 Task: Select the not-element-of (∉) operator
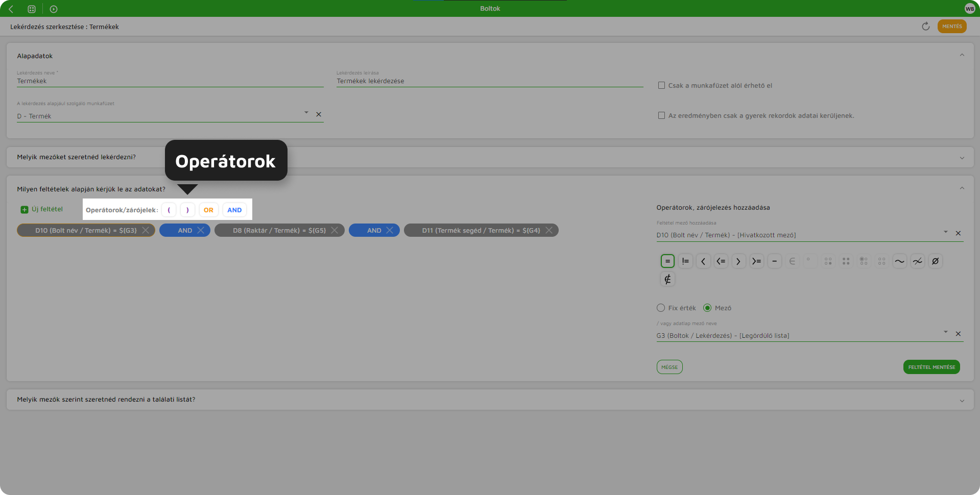coord(667,279)
